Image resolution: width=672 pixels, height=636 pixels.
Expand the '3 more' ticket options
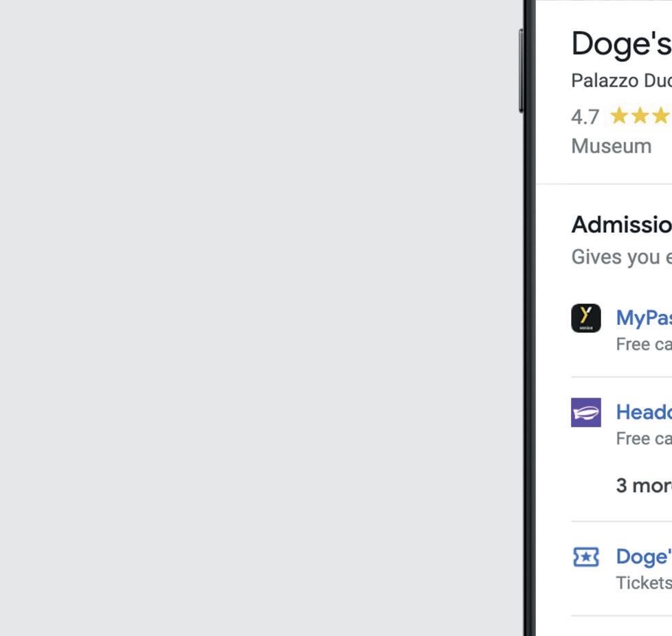coord(643,485)
